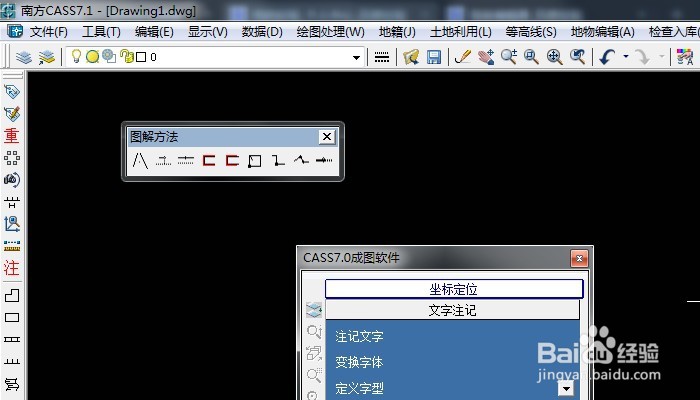Image resolution: width=700 pixels, height=400 pixels.
Task: Close the CASS7.0成图软件 panel
Action: pyautogui.click(x=579, y=258)
